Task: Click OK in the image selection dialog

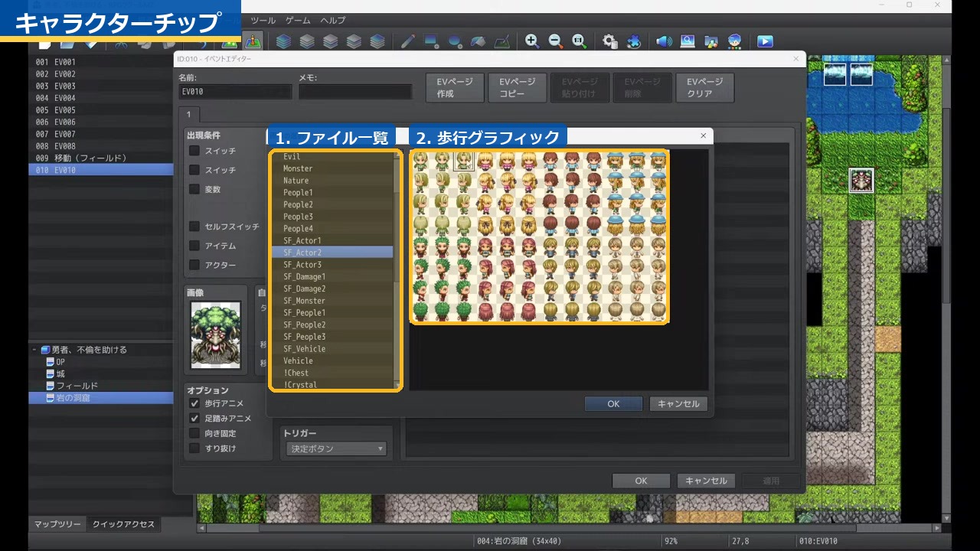Action: [613, 404]
